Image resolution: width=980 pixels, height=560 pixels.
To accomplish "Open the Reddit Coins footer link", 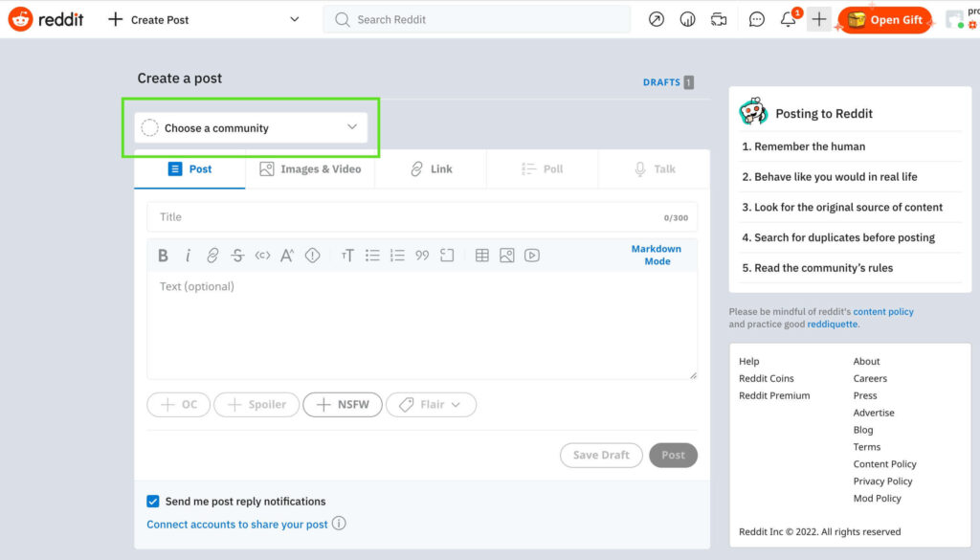I will click(767, 378).
